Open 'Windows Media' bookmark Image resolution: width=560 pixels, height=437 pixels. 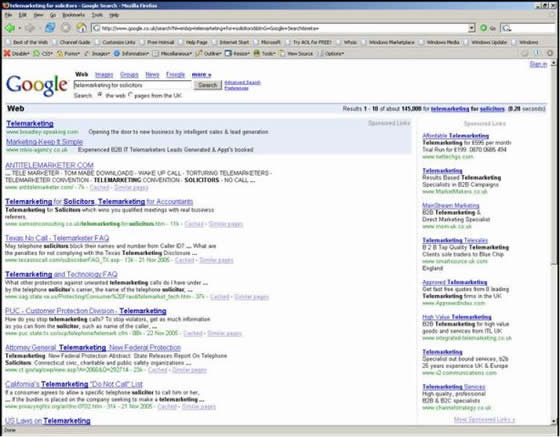pyautogui.click(x=439, y=42)
